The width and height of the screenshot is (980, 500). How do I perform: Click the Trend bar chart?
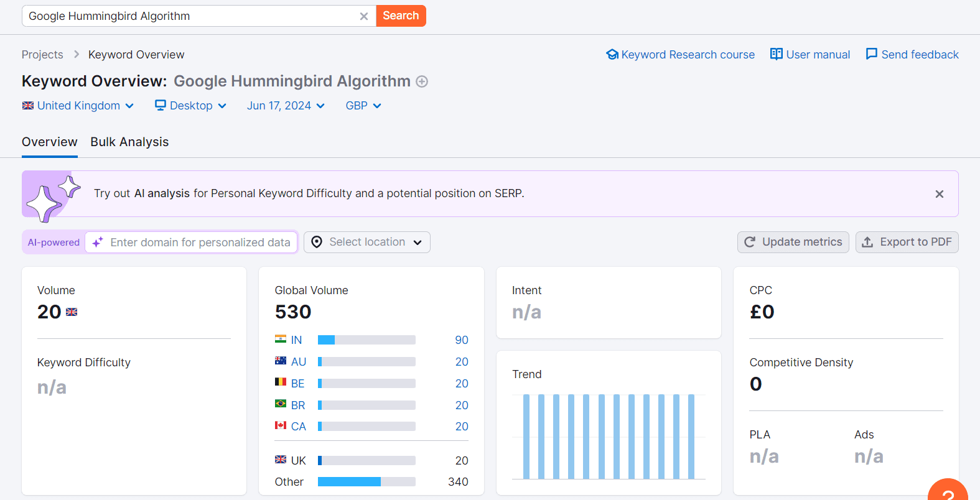click(609, 437)
